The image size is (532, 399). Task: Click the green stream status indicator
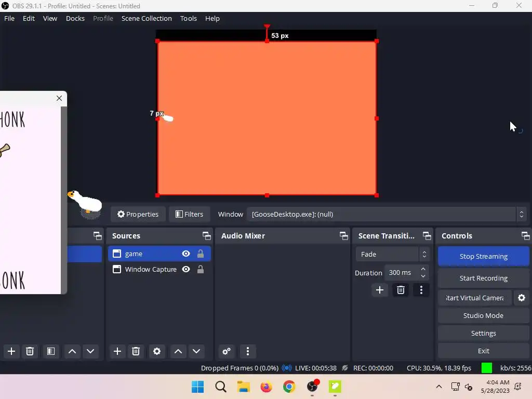point(486,368)
